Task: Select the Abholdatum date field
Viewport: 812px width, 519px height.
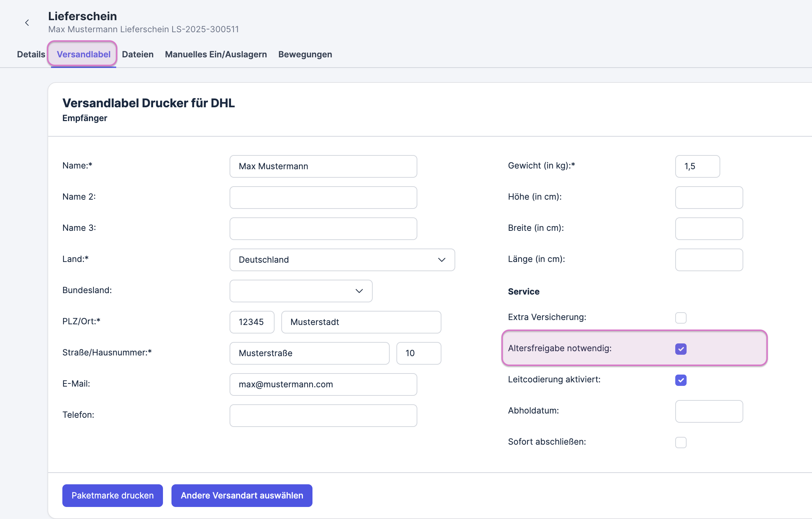Action: click(x=709, y=411)
